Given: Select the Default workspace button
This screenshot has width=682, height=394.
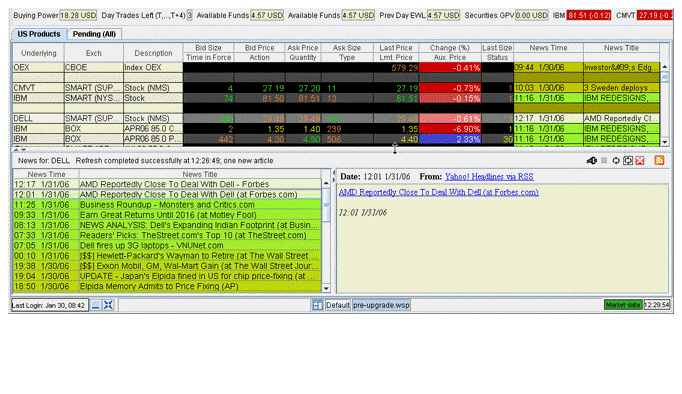Looking at the screenshot, I should pyautogui.click(x=338, y=305).
